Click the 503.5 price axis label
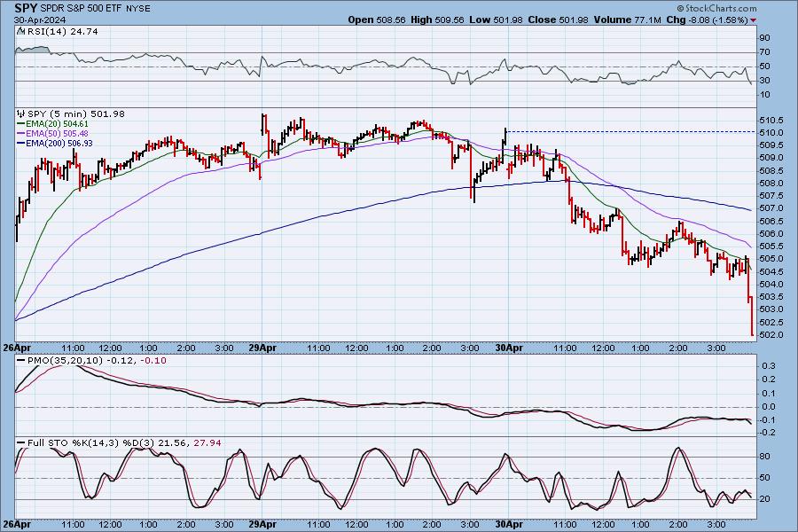This screenshot has width=798, height=532. coord(771,297)
